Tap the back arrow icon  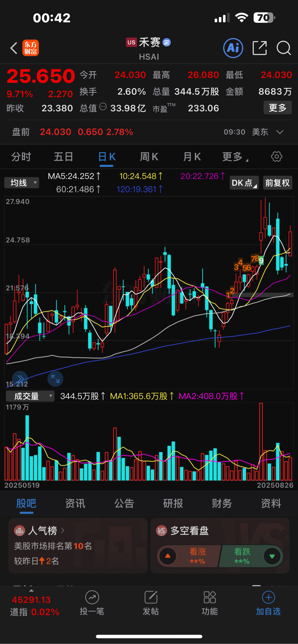click(x=14, y=48)
